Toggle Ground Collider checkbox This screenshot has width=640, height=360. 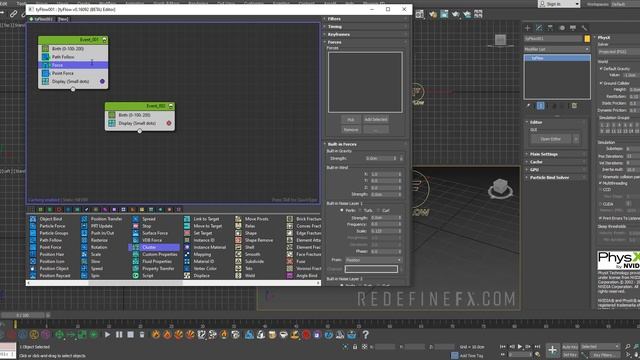[601, 83]
